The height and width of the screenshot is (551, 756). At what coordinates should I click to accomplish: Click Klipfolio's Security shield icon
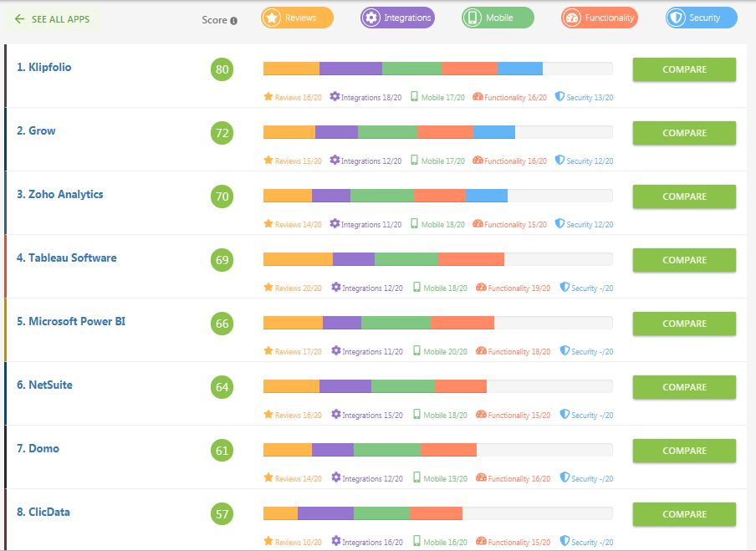click(x=559, y=96)
